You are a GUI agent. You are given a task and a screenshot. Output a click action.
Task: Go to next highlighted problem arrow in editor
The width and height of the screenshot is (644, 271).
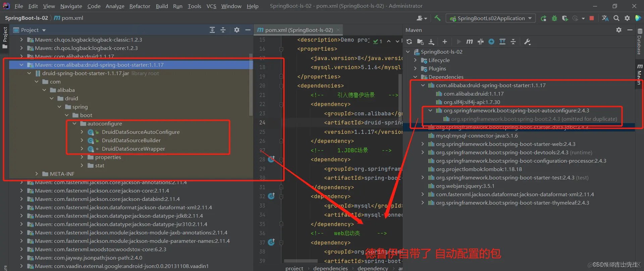pos(397,41)
